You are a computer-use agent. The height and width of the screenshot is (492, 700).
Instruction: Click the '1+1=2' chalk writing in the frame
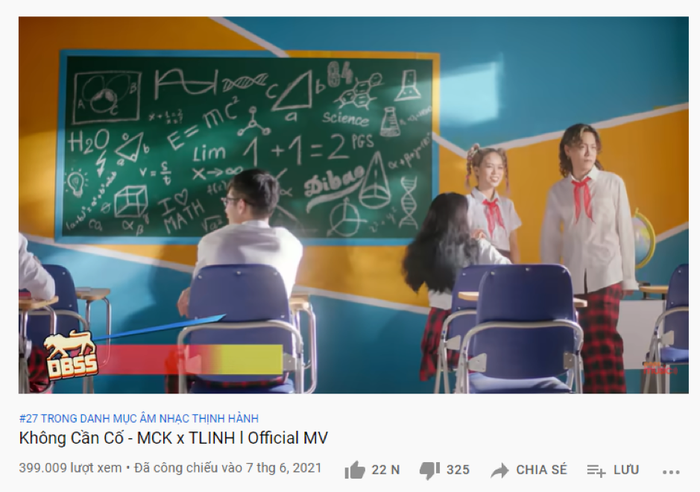coord(295,150)
